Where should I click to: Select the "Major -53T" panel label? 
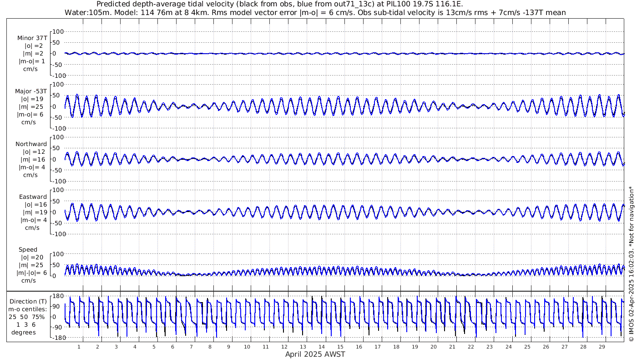coord(31,91)
